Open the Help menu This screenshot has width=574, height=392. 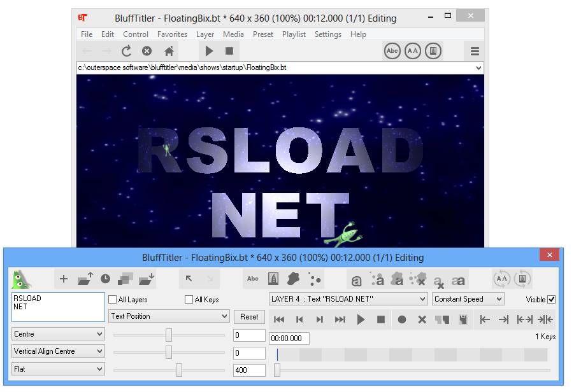(358, 34)
